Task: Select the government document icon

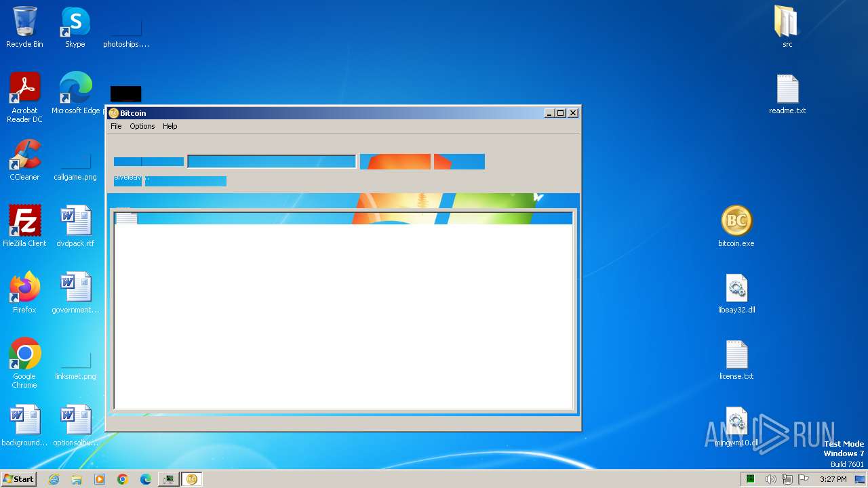Action: (x=75, y=293)
